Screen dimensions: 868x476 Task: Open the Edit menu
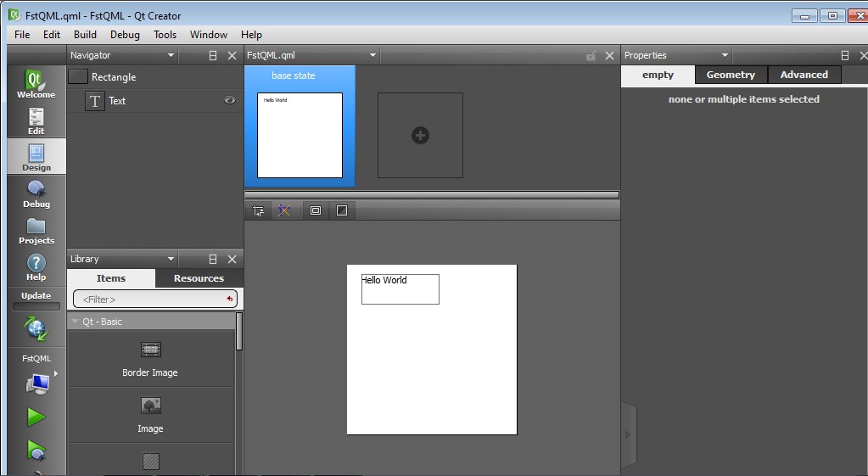coord(52,34)
